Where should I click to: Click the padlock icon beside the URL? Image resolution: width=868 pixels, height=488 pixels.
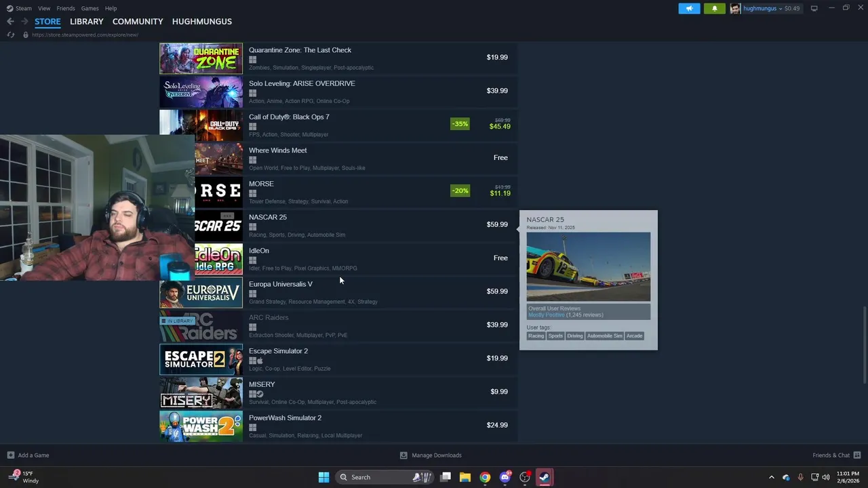pos(26,35)
